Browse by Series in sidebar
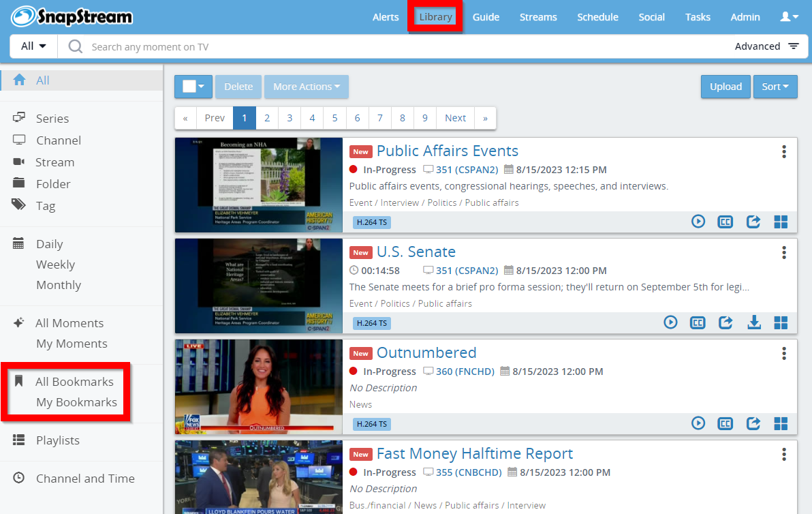The image size is (812, 514). pyautogui.click(x=52, y=119)
